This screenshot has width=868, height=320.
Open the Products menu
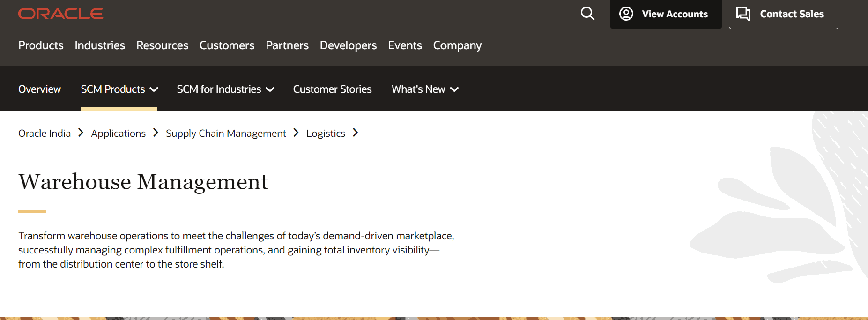point(41,45)
